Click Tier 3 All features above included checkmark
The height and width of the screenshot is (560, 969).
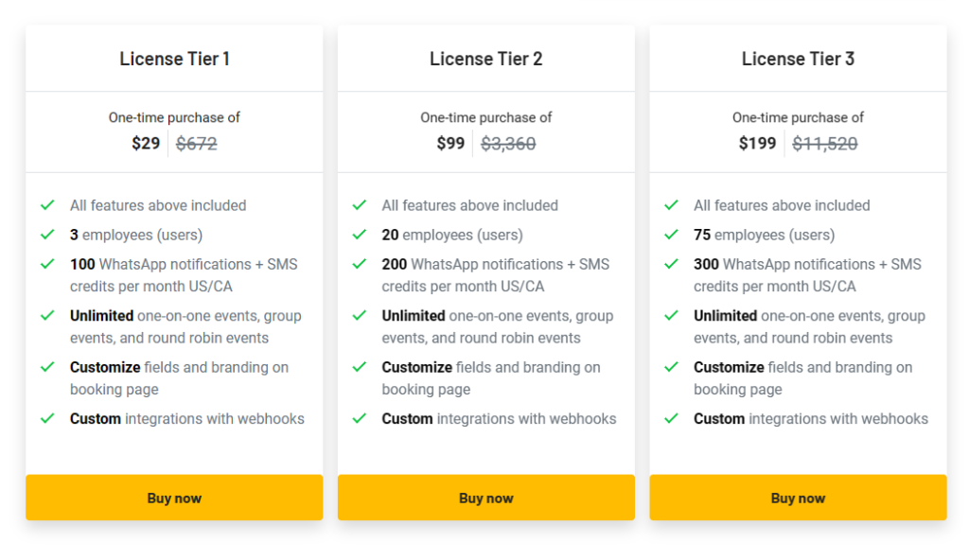pyautogui.click(x=671, y=205)
